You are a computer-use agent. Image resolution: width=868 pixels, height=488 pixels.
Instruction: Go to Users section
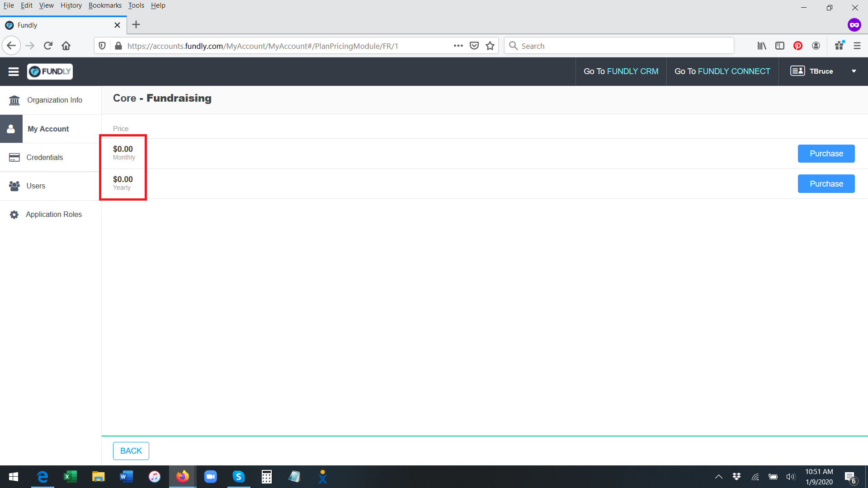pos(51,186)
